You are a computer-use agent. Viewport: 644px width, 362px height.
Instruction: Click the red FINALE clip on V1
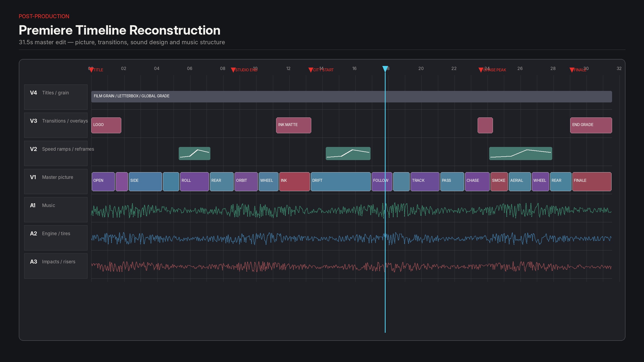coord(592,182)
